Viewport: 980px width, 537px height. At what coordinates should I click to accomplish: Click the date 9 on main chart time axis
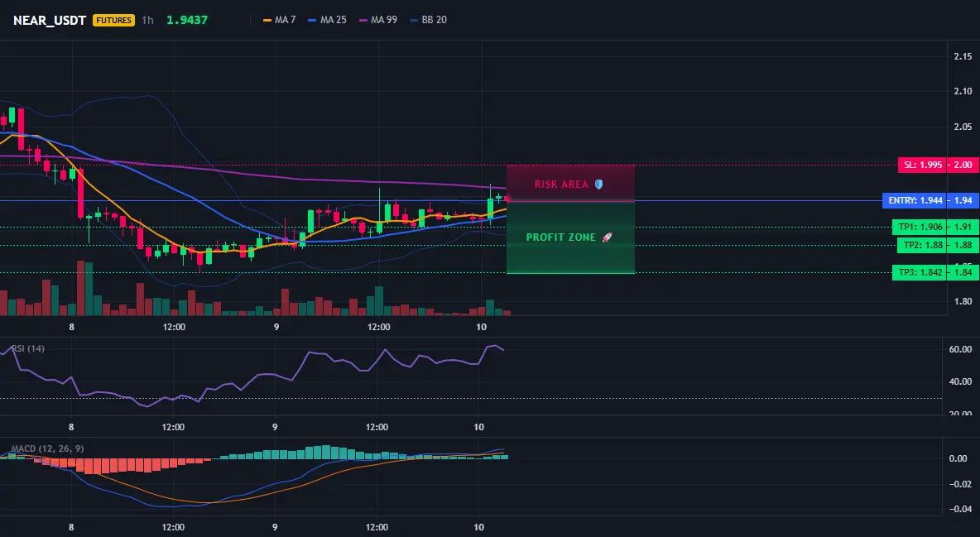click(276, 327)
